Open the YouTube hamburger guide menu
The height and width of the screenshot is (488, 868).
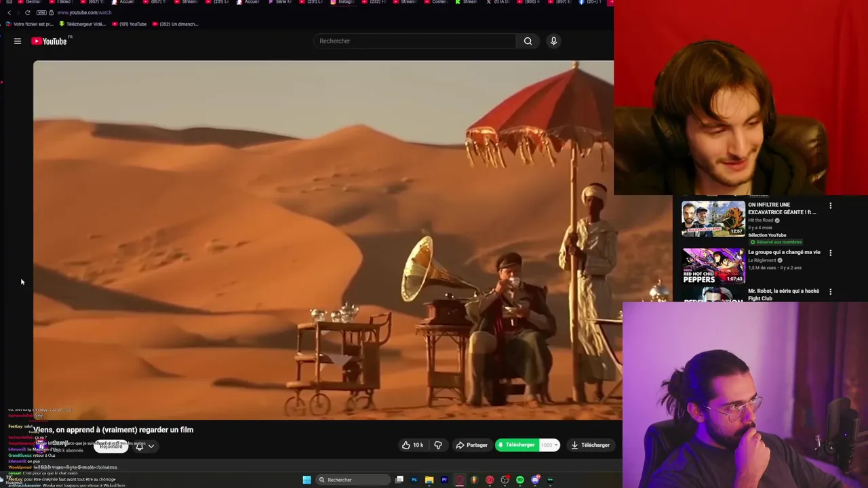[x=18, y=41]
